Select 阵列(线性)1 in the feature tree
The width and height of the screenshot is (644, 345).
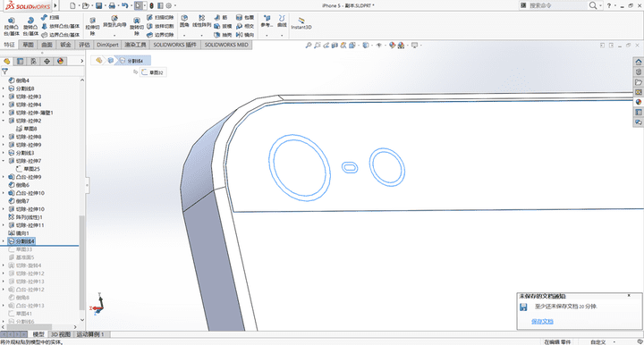pyautogui.click(x=25, y=217)
